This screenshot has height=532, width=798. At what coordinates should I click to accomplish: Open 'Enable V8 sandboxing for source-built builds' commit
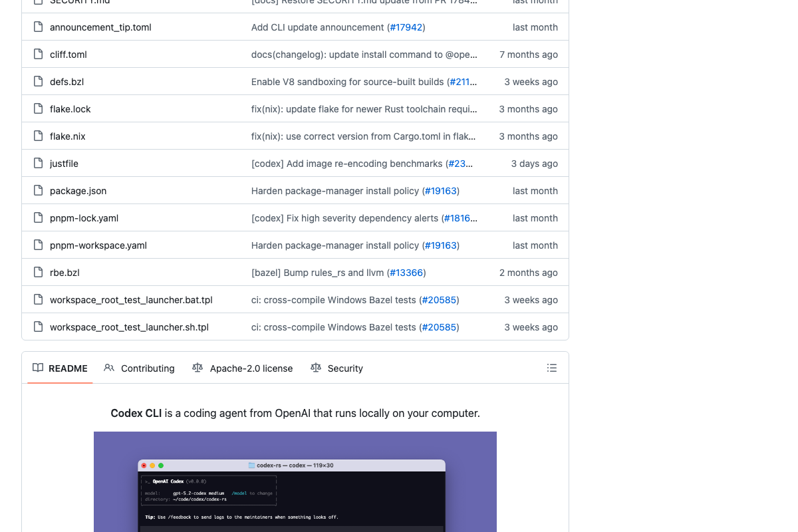(x=347, y=82)
